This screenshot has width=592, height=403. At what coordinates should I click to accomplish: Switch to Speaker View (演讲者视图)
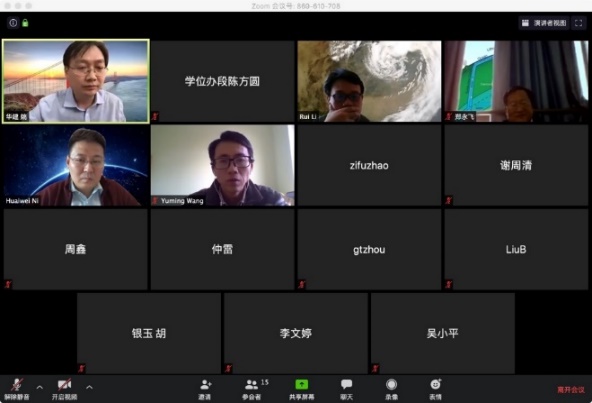(544, 23)
